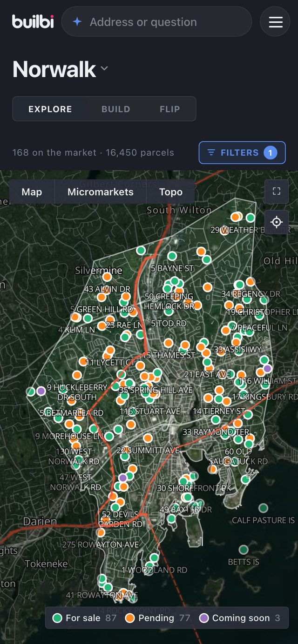Select the Micromarkets layer view
Image resolution: width=298 pixels, height=644 pixels.
coord(101,192)
